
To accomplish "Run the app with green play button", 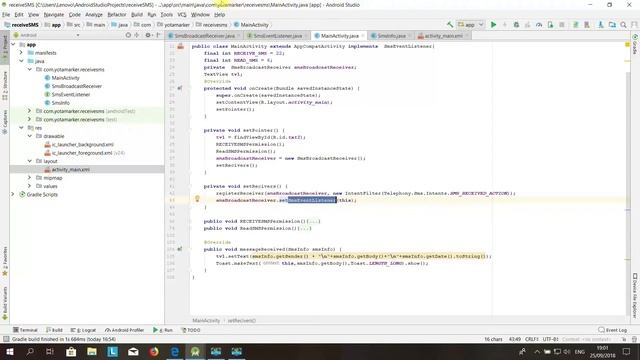I will point(493,25).
